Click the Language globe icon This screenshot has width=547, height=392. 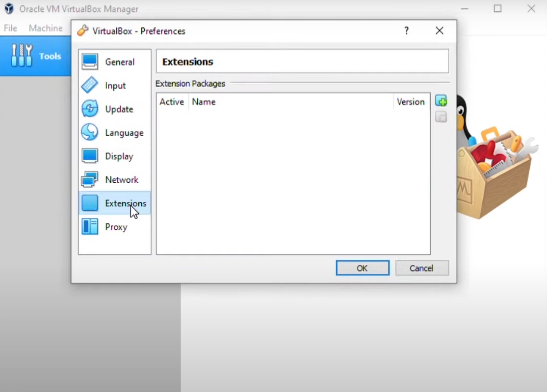90,132
